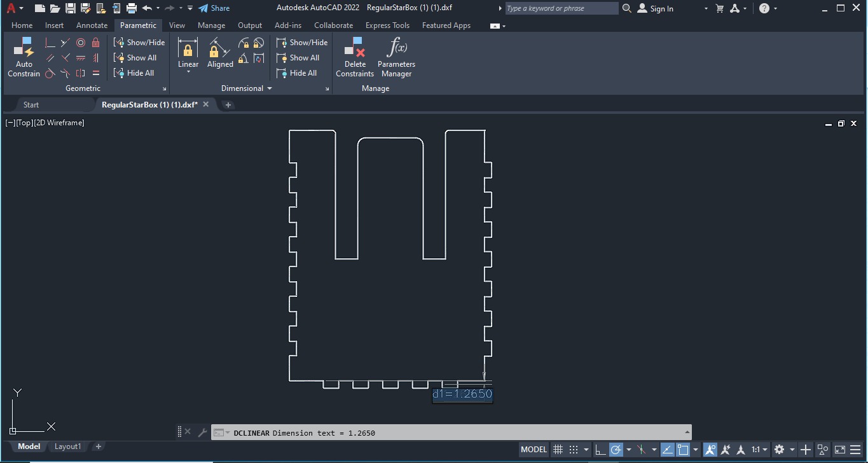This screenshot has height=463, width=868.
Task: Apply the Parallel geometric constraint
Action: 50,58
